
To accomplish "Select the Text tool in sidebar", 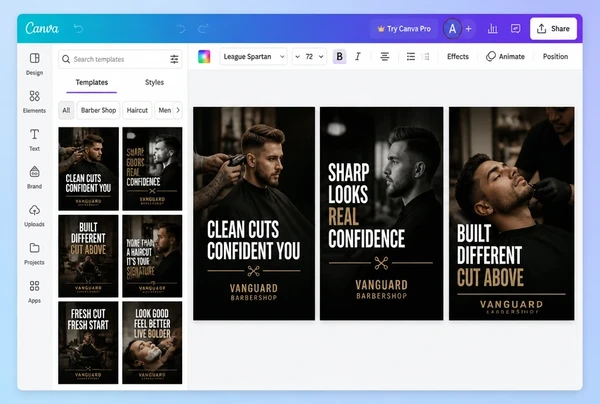I will tap(34, 140).
